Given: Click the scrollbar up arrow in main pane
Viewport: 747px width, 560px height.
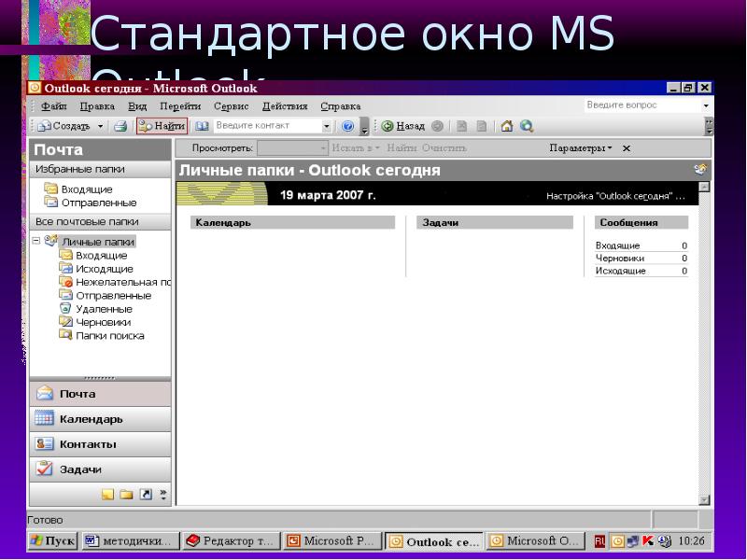Looking at the screenshot, I should point(704,187).
